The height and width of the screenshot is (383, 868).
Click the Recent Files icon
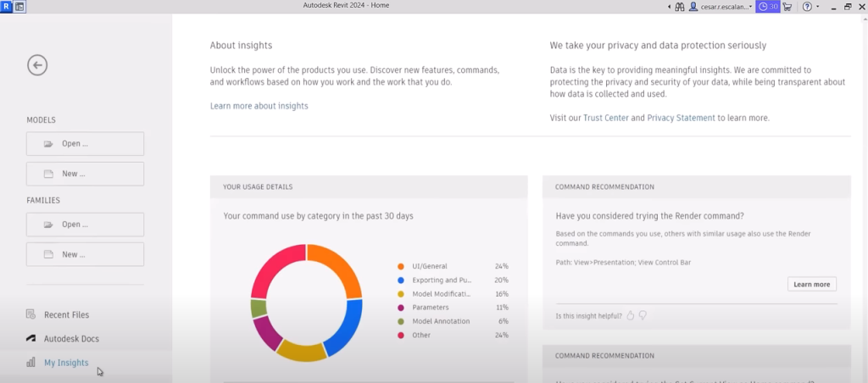point(31,314)
